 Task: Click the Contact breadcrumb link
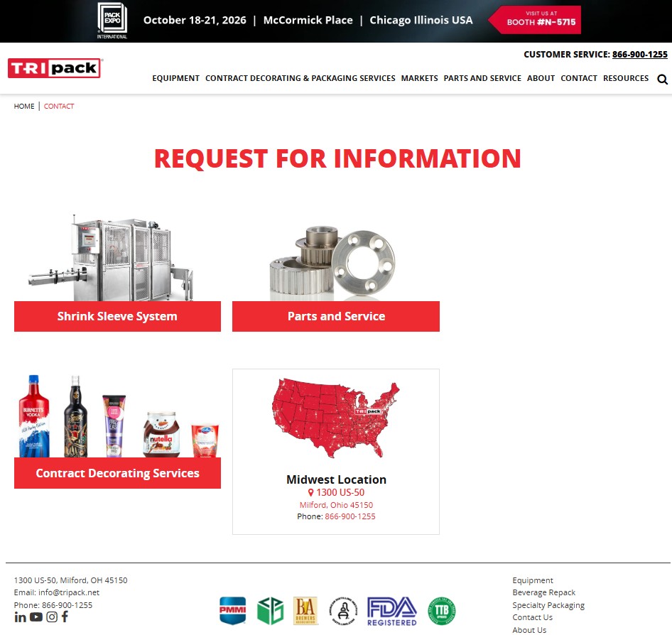[59, 107]
